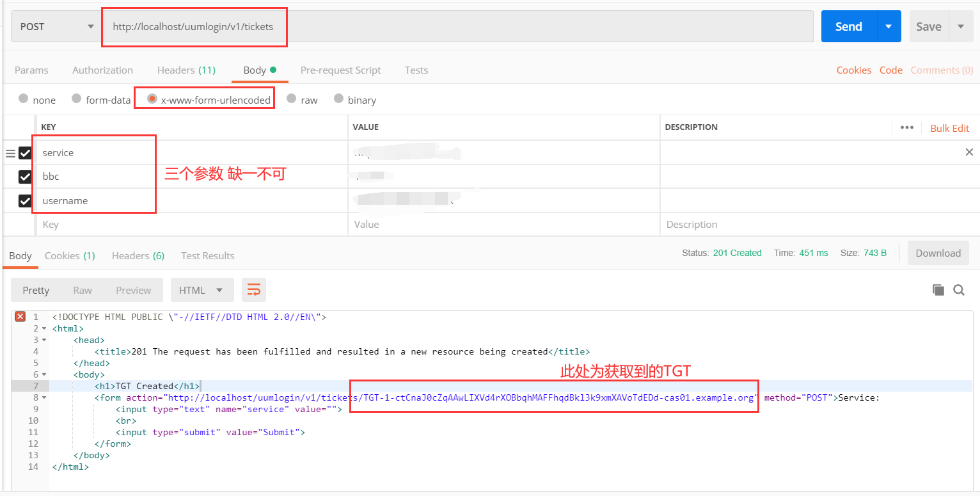Viewport: 980px width, 496px height.
Task: Click the empty Description placeholder field
Action: (819, 225)
